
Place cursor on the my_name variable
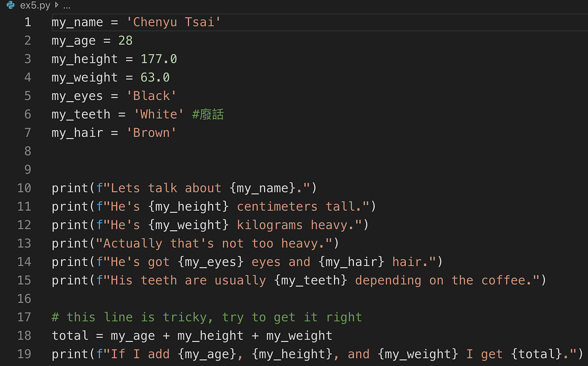[x=77, y=22]
